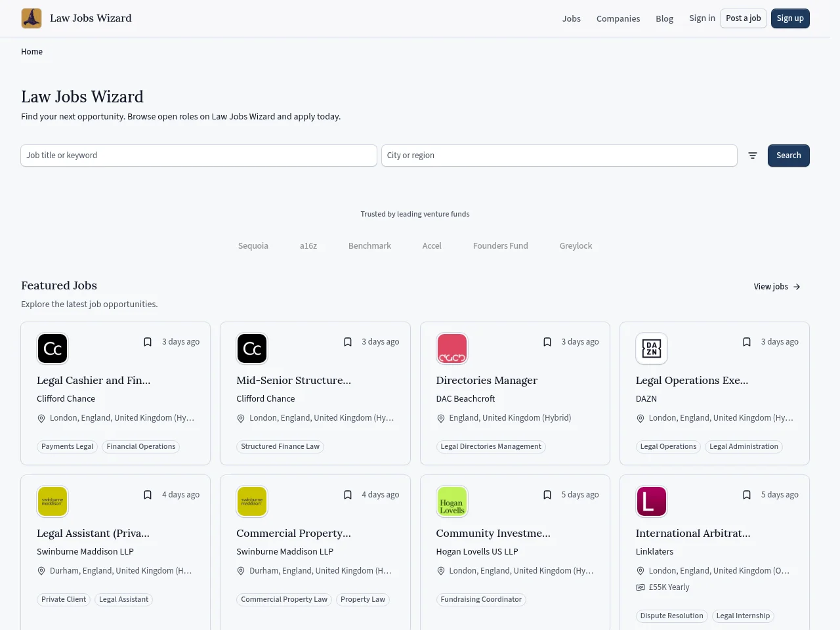Select the Fundraising Coordinator tag
Viewport: 840px width, 630px height.
point(481,600)
